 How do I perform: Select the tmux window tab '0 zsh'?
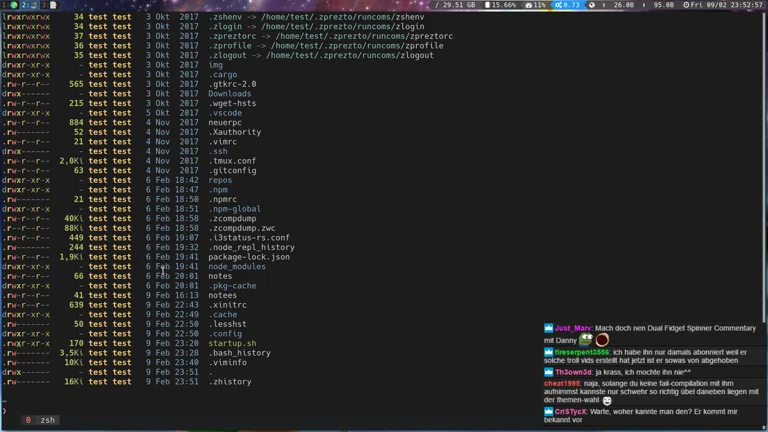click(x=40, y=420)
